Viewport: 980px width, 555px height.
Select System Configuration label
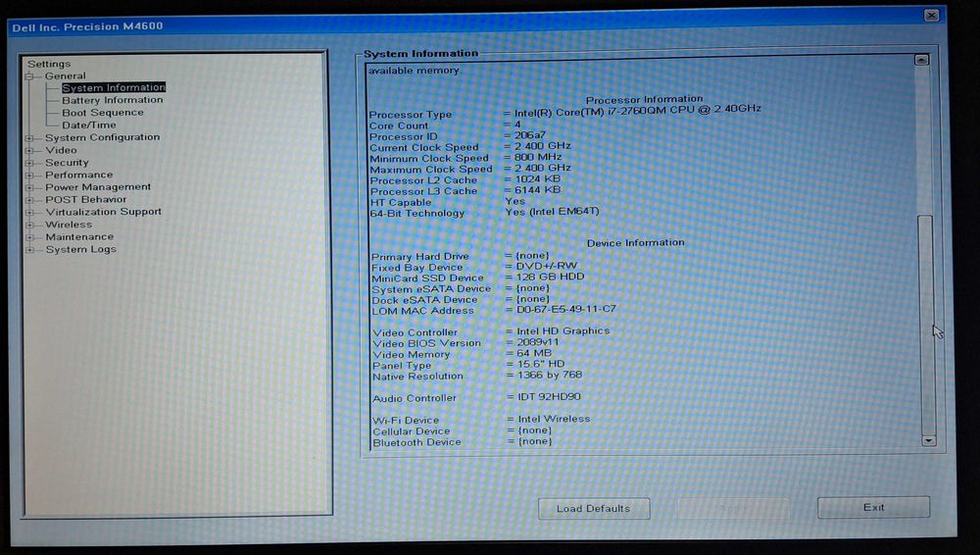coord(103,137)
